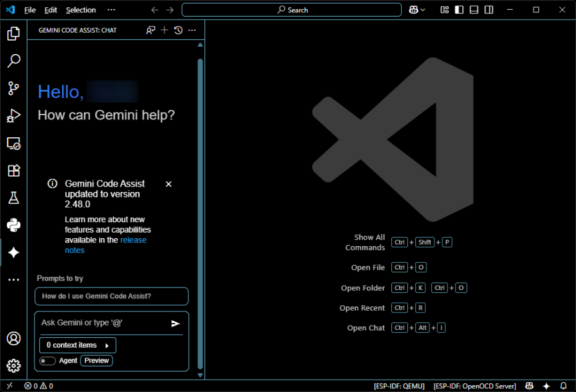Open notifications bell in status bar

tap(563, 386)
